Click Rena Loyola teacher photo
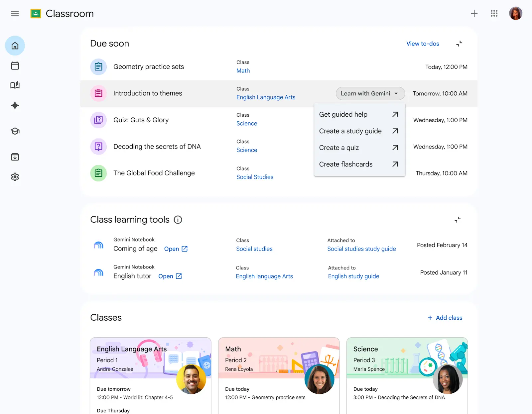 [x=320, y=379]
